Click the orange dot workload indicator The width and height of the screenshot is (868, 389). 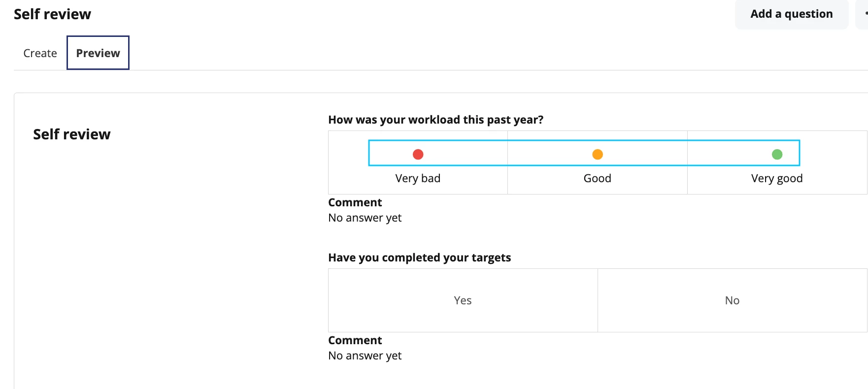(x=597, y=154)
